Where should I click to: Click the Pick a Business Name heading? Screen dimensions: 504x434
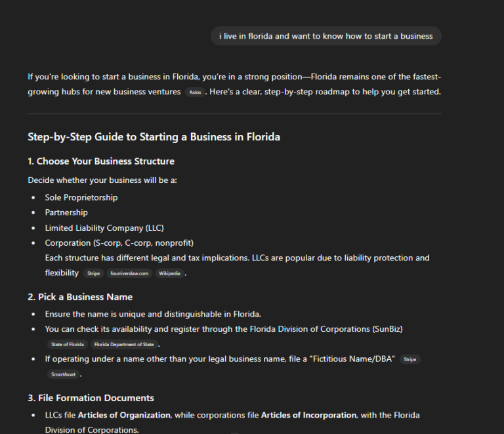click(x=80, y=297)
